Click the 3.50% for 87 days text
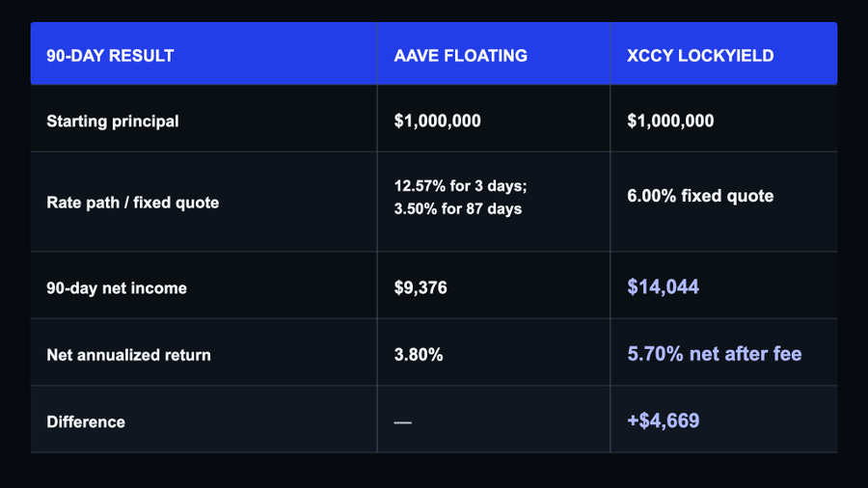 point(458,209)
